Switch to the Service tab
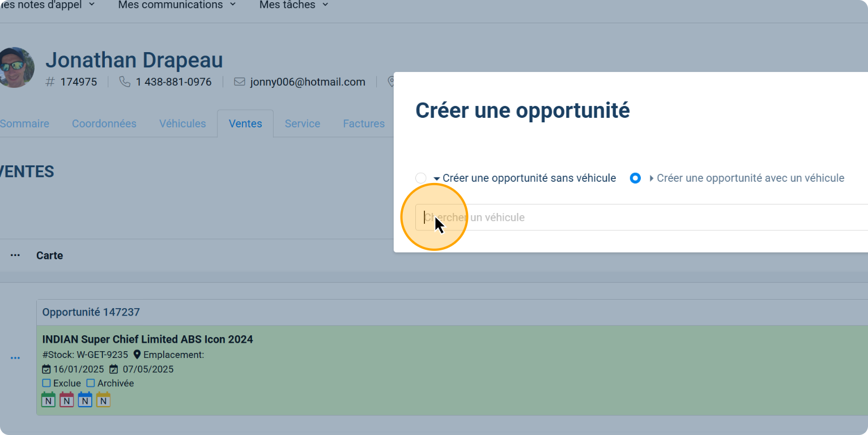The height and width of the screenshot is (435, 868). pos(303,123)
